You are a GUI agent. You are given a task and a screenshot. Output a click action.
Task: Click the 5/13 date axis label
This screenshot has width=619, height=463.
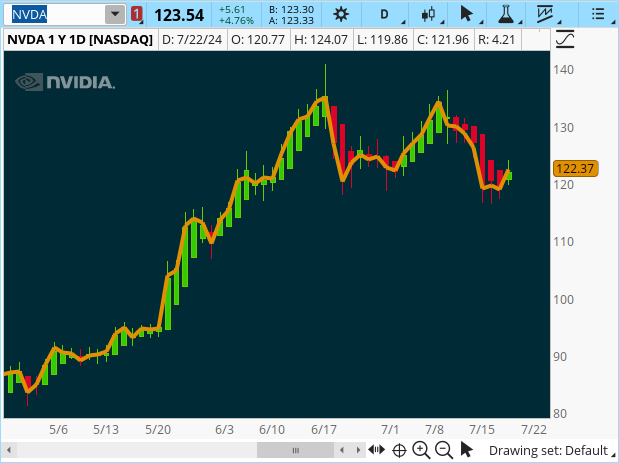click(x=106, y=429)
